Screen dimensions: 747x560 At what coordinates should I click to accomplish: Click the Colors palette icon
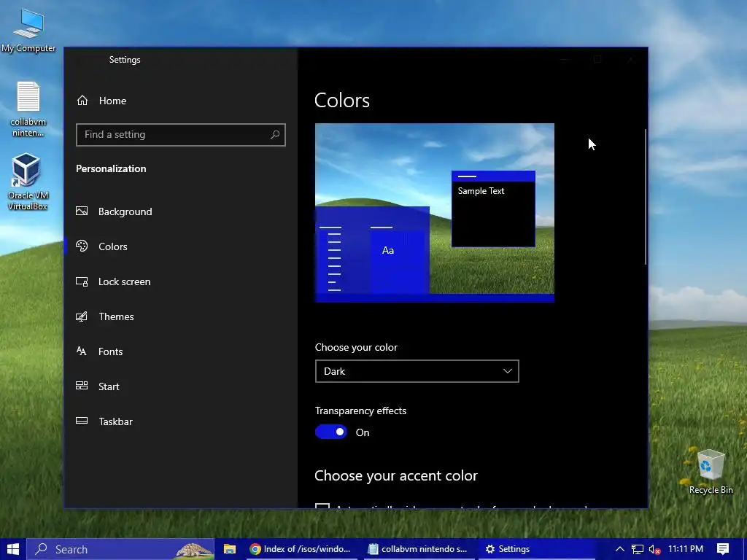pos(82,246)
